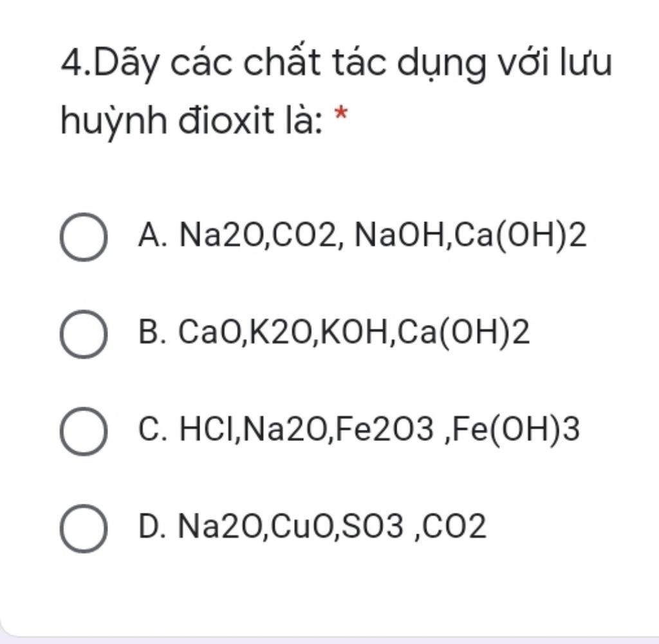Choose the radio circle beside option B

(84, 334)
